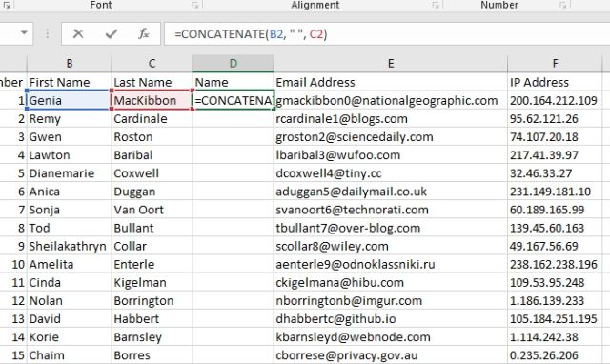Click the formula bar resize dots handle
Screen dimensions: 610x364
tap(48, 34)
